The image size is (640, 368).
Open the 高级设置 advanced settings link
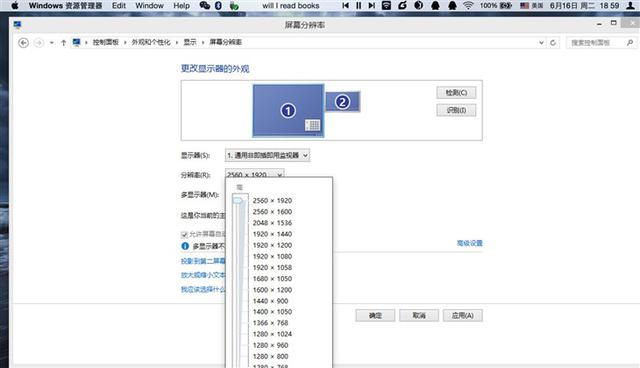pyautogui.click(x=469, y=243)
